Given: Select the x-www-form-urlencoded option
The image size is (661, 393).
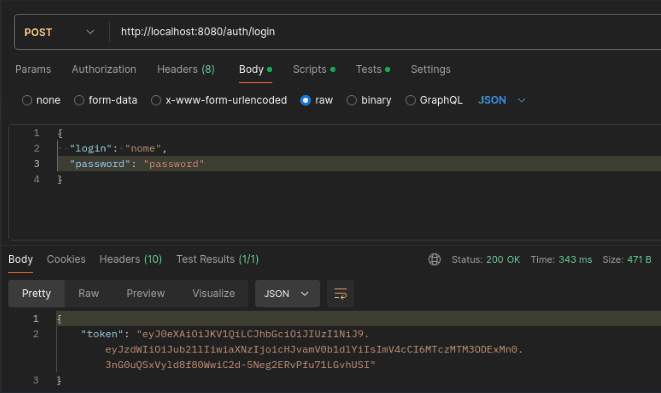Looking at the screenshot, I should tap(219, 100).
